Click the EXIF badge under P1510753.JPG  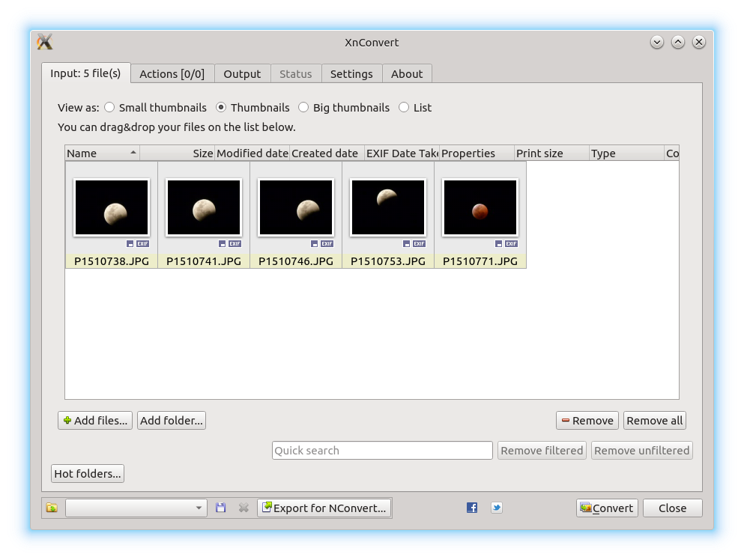pyautogui.click(x=419, y=244)
